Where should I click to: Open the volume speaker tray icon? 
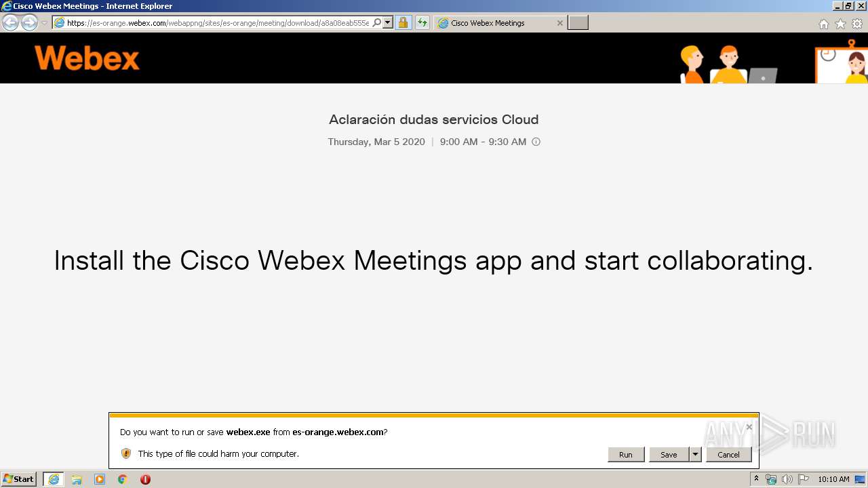click(787, 479)
